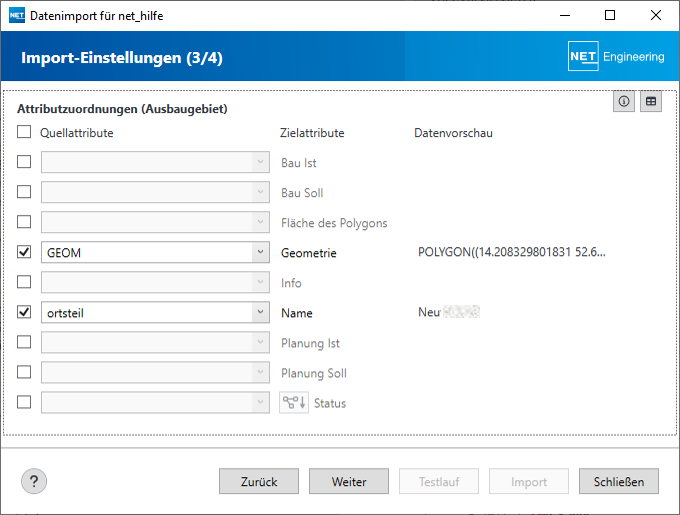Minimize the Datenimport window
The image size is (680, 515).
coord(565,15)
